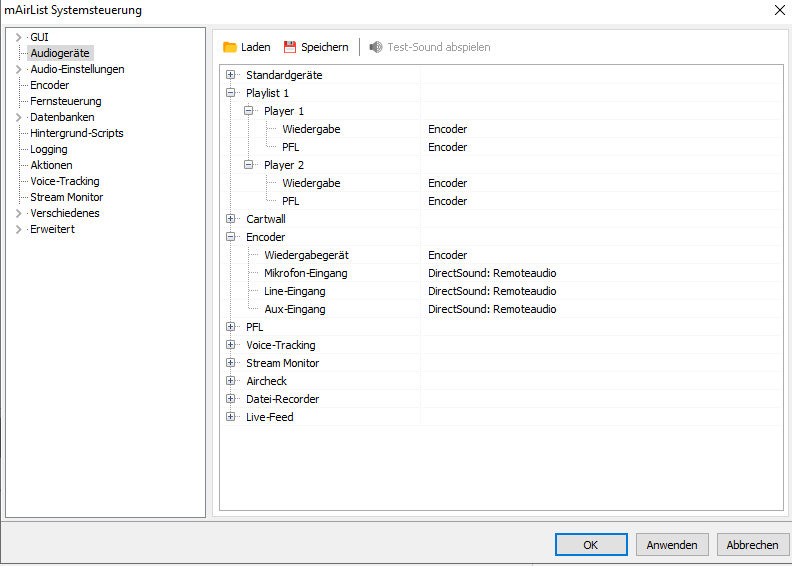Select Player 1 Wiedergabe row
Screen dimensions: 792x566
(x=311, y=129)
